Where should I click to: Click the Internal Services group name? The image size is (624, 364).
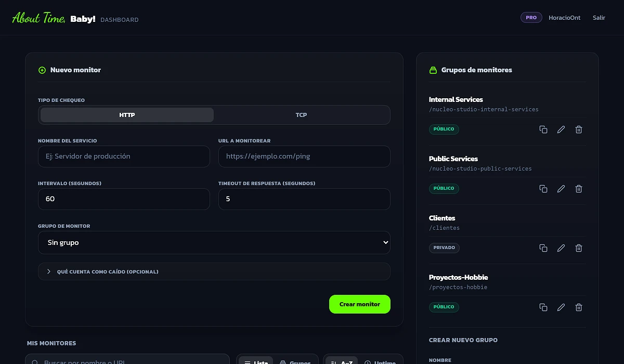(456, 99)
